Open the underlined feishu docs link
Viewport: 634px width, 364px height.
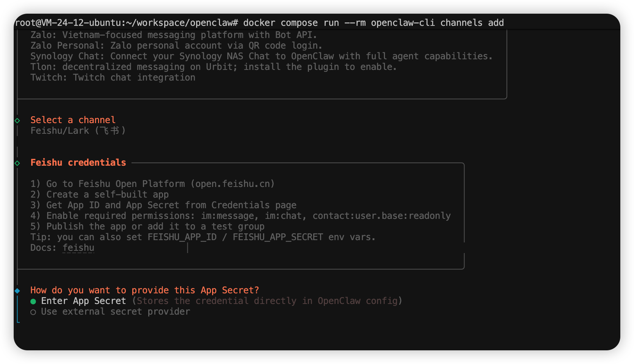(78, 248)
